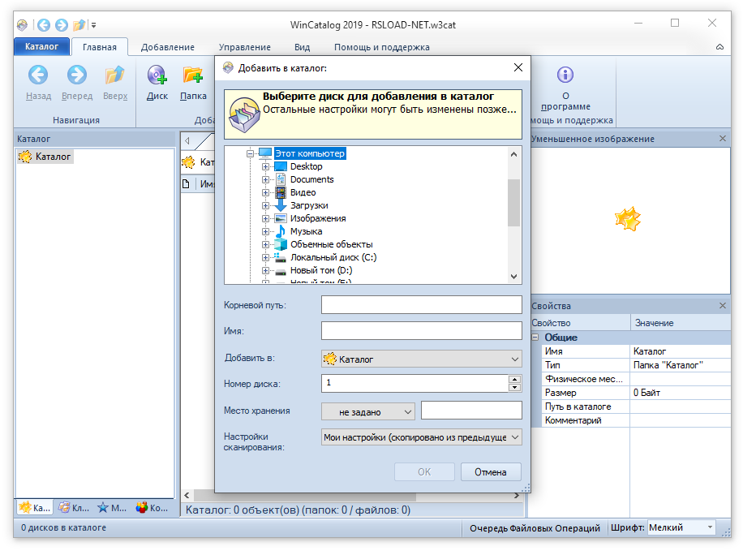Expand the Documents tree node

[x=265, y=179]
